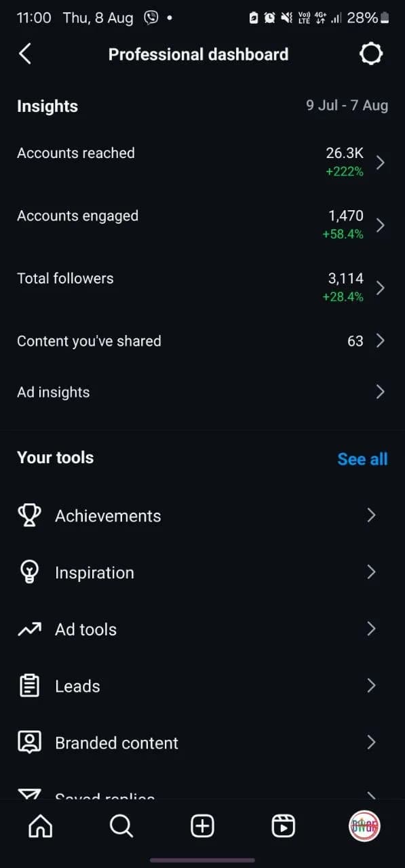Viewport: 405px width, 868px height.
Task: Expand Accounts engaged chevron
Action: pos(381,225)
